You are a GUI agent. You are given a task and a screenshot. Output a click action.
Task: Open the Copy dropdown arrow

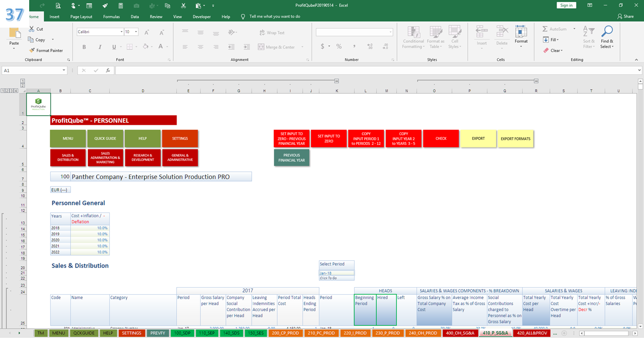52,40
